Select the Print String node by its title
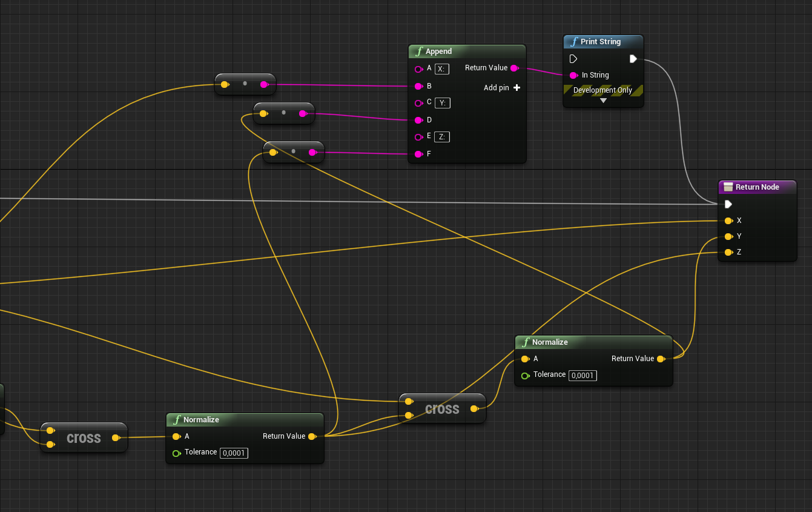 [601, 42]
